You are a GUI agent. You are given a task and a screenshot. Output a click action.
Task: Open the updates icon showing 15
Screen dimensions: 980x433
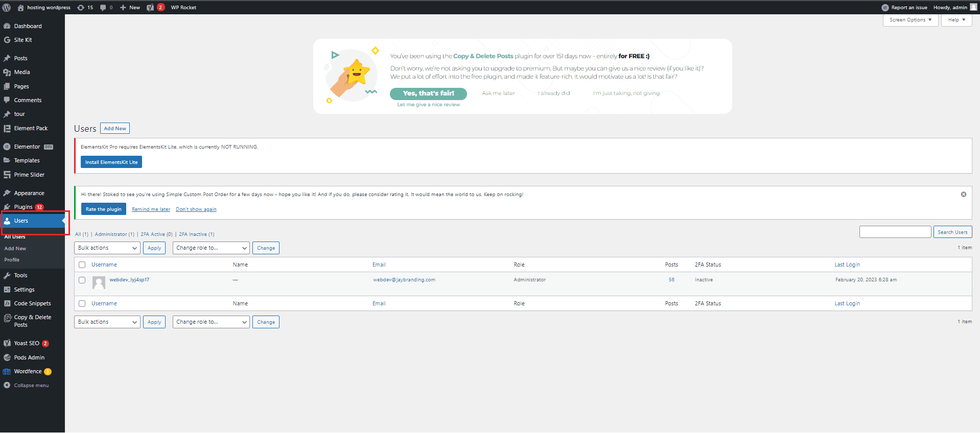click(x=81, y=7)
